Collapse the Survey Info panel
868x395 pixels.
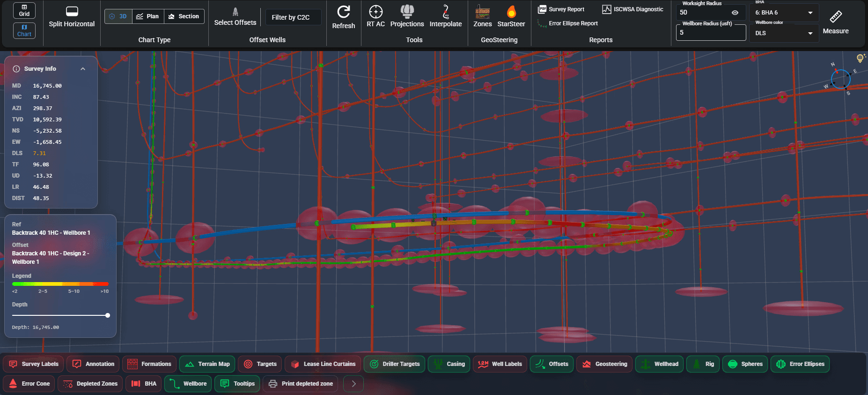[x=83, y=69]
